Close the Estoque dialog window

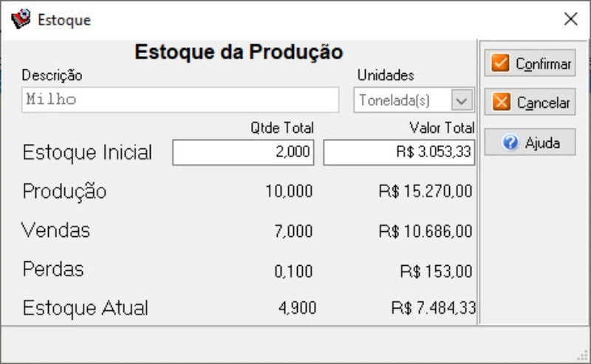tap(570, 19)
